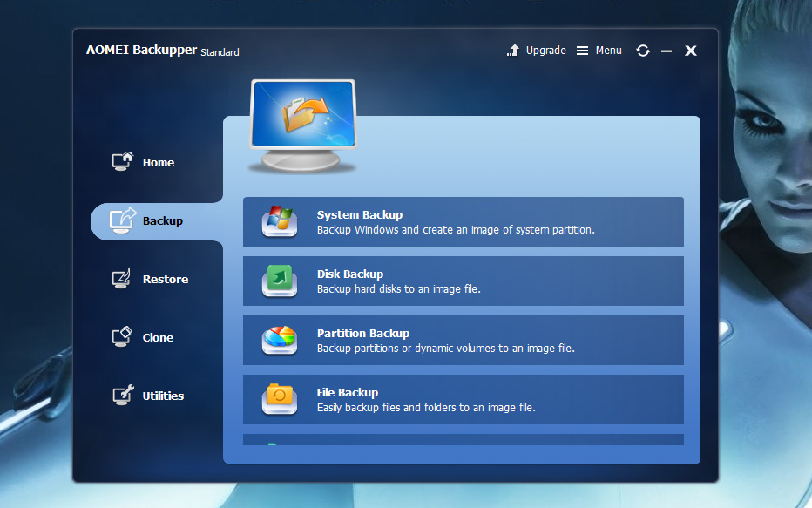The image size is (812, 508).
Task: Click 'Backup Windows and create an image' description
Action: [x=456, y=229]
